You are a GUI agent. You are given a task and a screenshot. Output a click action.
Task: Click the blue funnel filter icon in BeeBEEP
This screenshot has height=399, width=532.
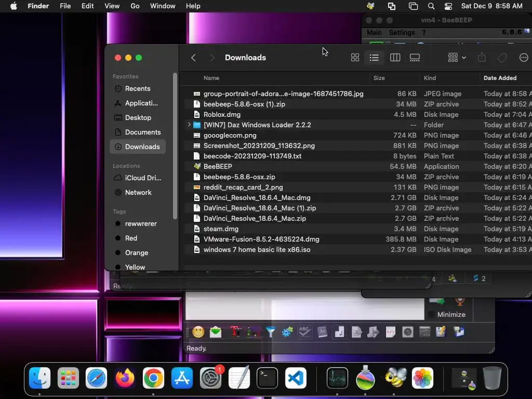[x=270, y=332]
